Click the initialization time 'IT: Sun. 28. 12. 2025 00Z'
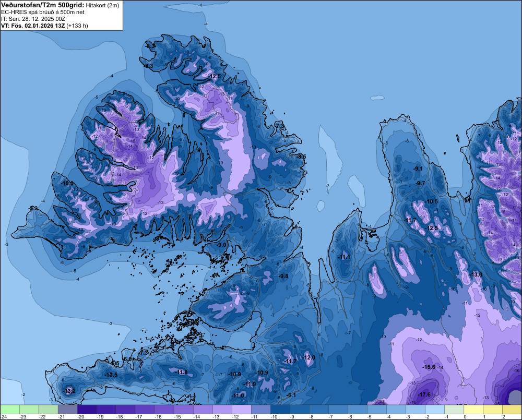The width and height of the screenshot is (522, 420). tap(33, 19)
